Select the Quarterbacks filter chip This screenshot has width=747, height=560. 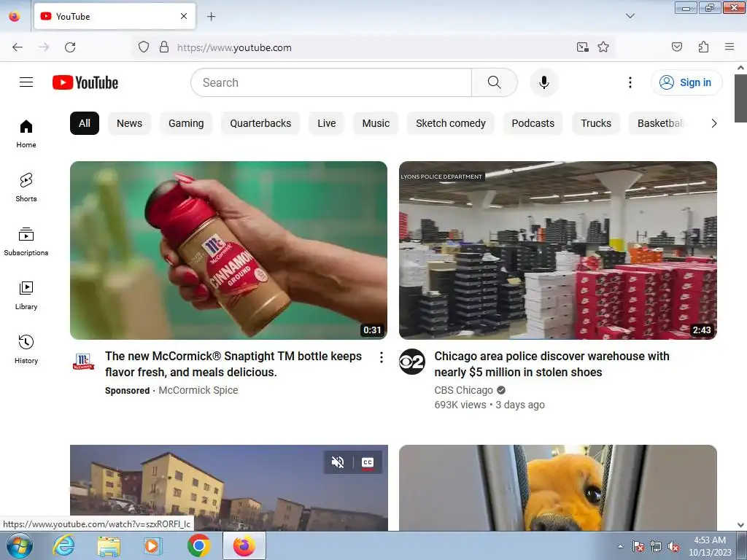[x=260, y=123]
